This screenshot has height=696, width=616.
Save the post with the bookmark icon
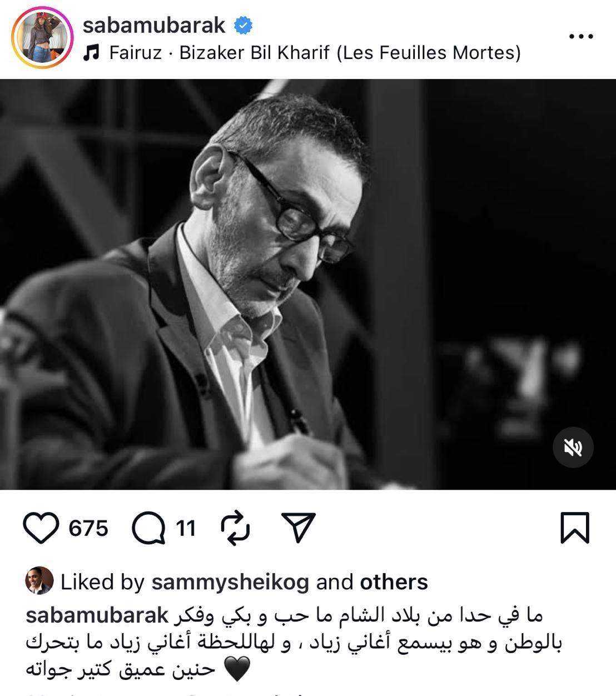574,527
